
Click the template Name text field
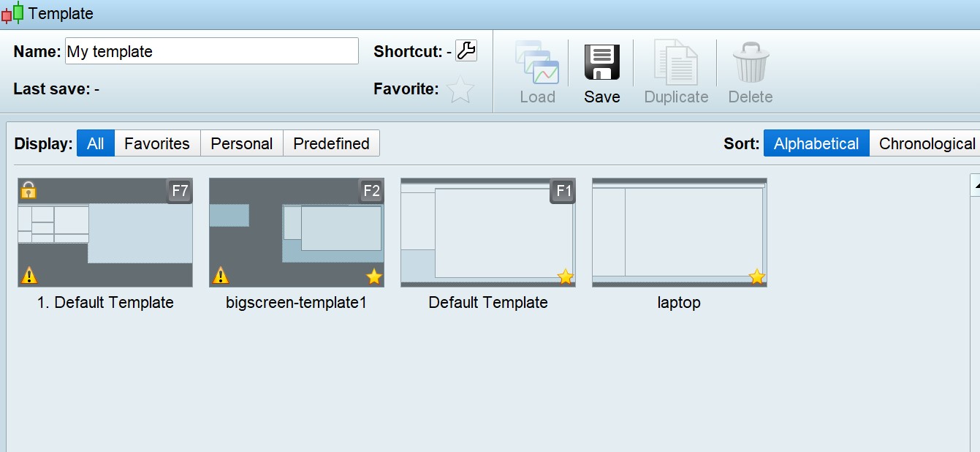pyautogui.click(x=212, y=51)
